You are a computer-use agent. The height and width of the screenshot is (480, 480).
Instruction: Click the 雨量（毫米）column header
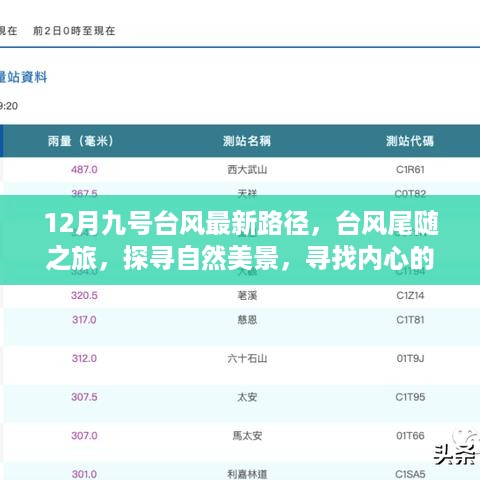tap(81, 141)
